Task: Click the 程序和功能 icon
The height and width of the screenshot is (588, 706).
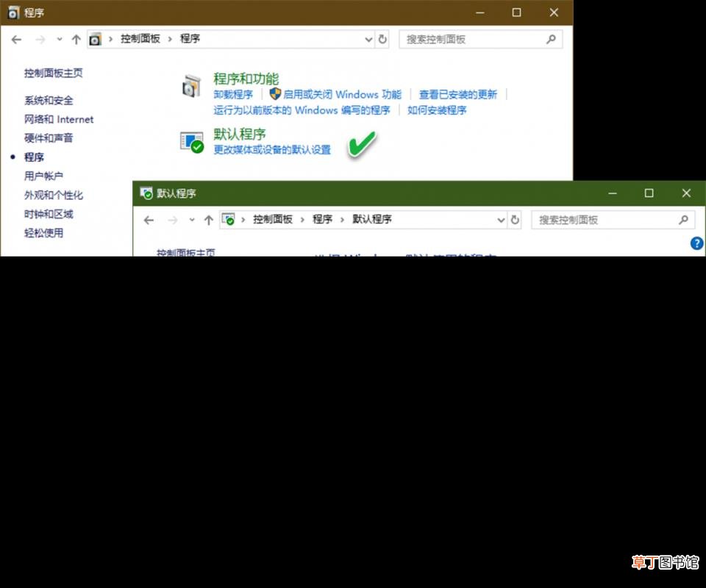Action: tap(191, 86)
